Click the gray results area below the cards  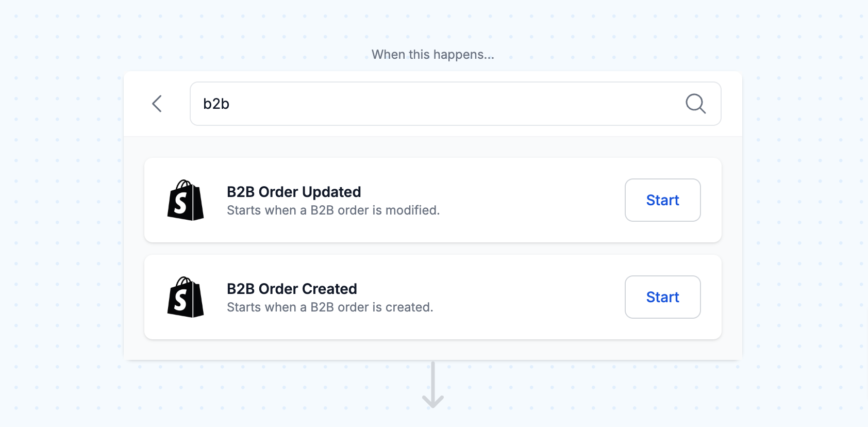pyautogui.click(x=433, y=350)
